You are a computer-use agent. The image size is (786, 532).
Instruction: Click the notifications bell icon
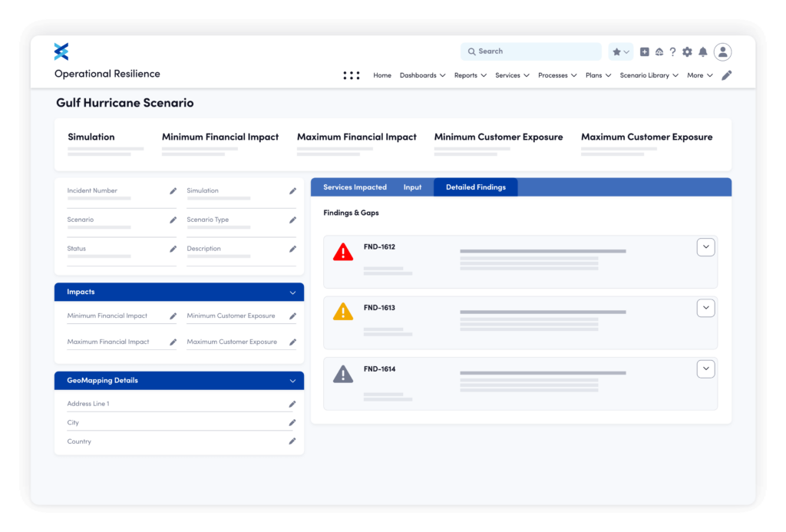pyautogui.click(x=704, y=51)
